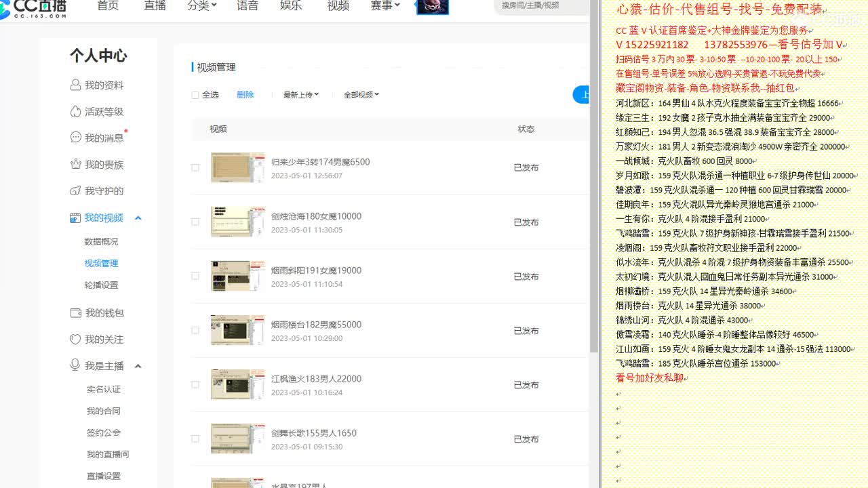Image resolution: width=868 pixels, height=488 pixels.
Task: Check the box for 烟雨楼台182男魔55000
Action: point(195,330)
